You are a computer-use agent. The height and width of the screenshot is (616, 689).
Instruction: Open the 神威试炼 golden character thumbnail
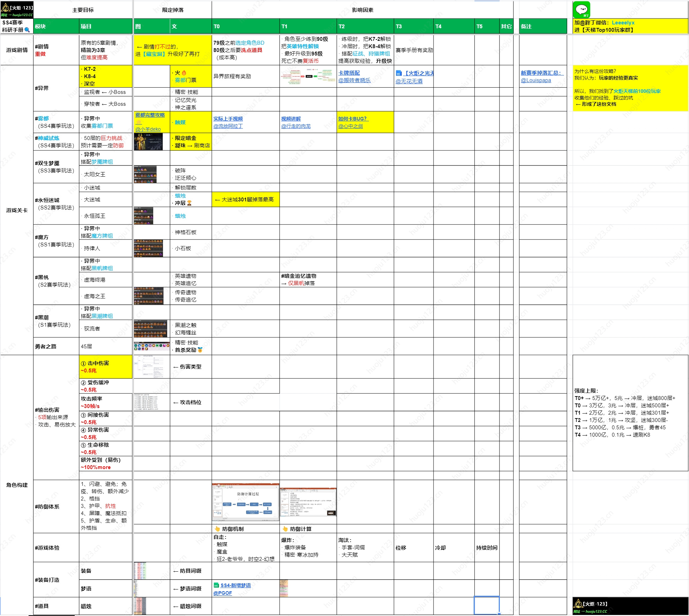coord(148,142)
